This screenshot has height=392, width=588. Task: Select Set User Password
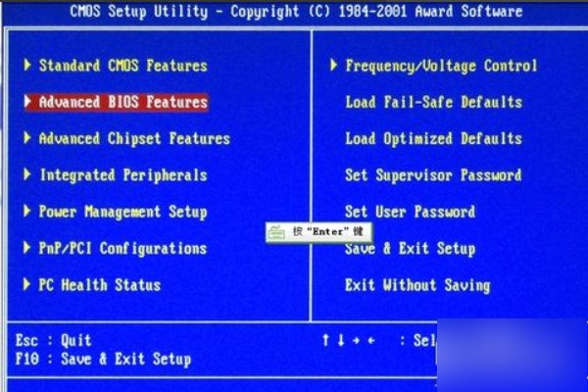click(x=411, y=212)
